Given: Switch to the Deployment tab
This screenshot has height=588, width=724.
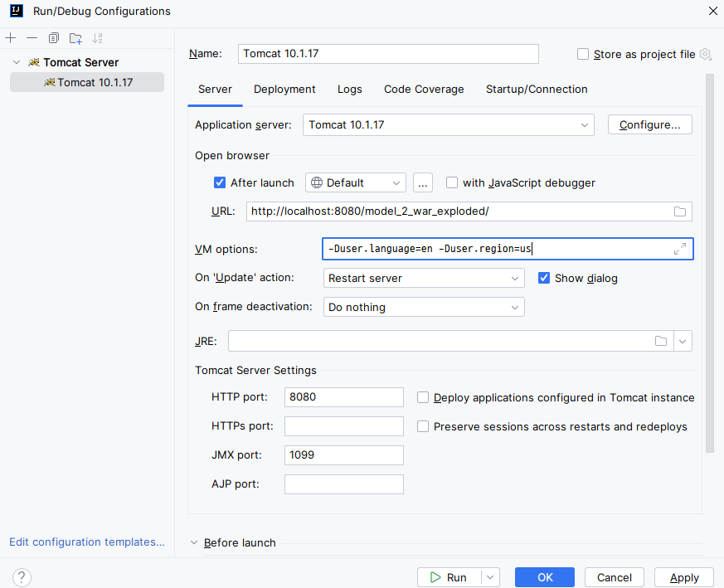Looking at the screenshot, I should [x=284, y=89].
